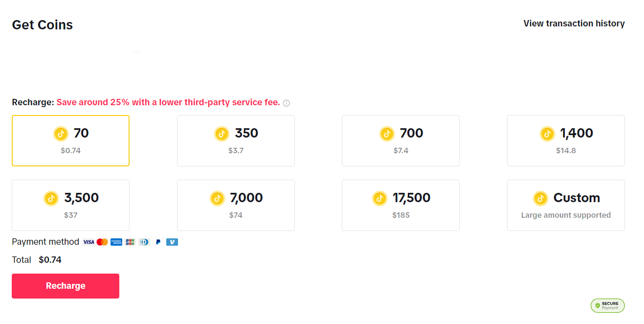Click the JCB card icon
The image size is (644, 324).
[x=130, y=242]
